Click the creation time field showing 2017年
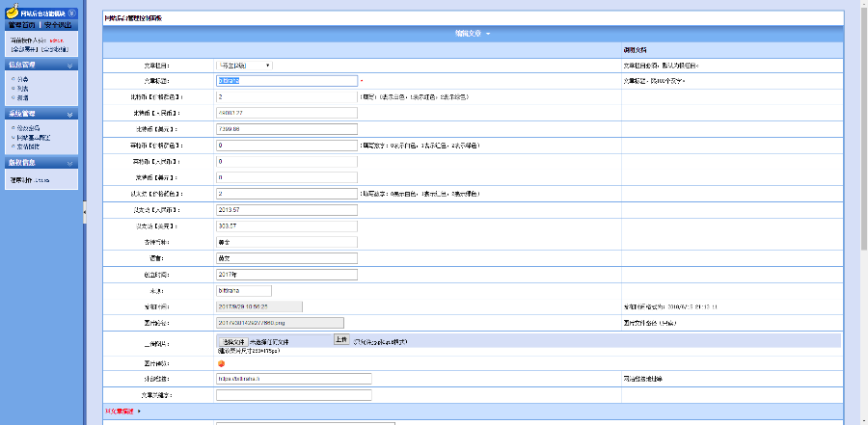This screenshot has height=425, width=868. (x=286, y=274)
